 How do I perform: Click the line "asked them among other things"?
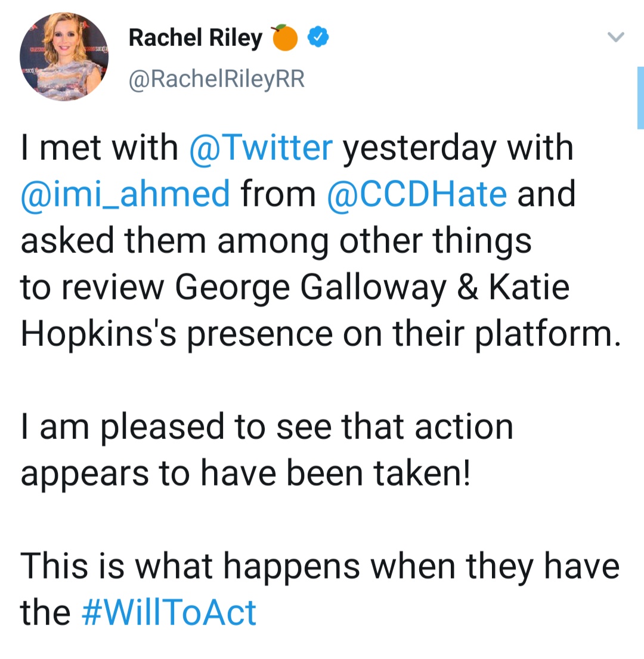click(x=275, y=241)
